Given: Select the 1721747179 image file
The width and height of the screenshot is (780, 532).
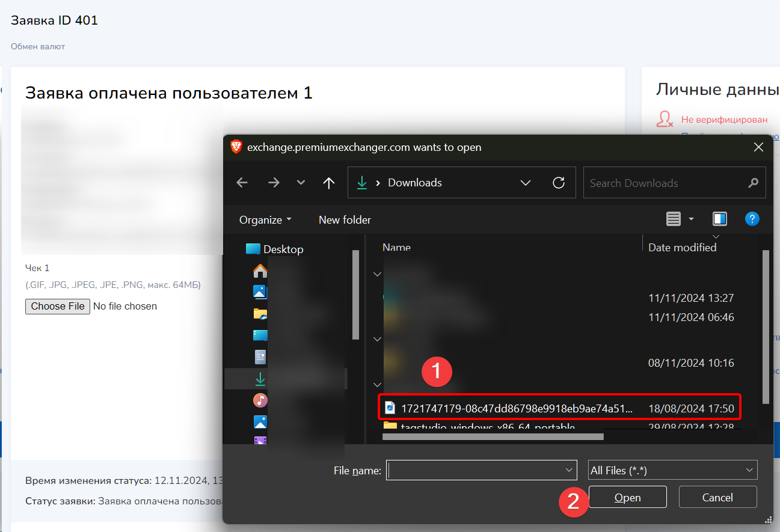Looking at the screenshot, I should pos(516,409).
